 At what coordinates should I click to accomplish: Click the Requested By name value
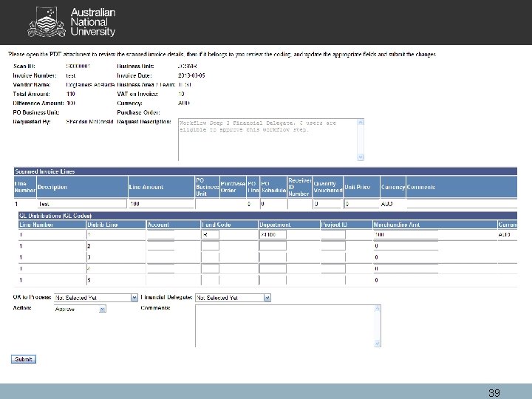click(89, 121)
